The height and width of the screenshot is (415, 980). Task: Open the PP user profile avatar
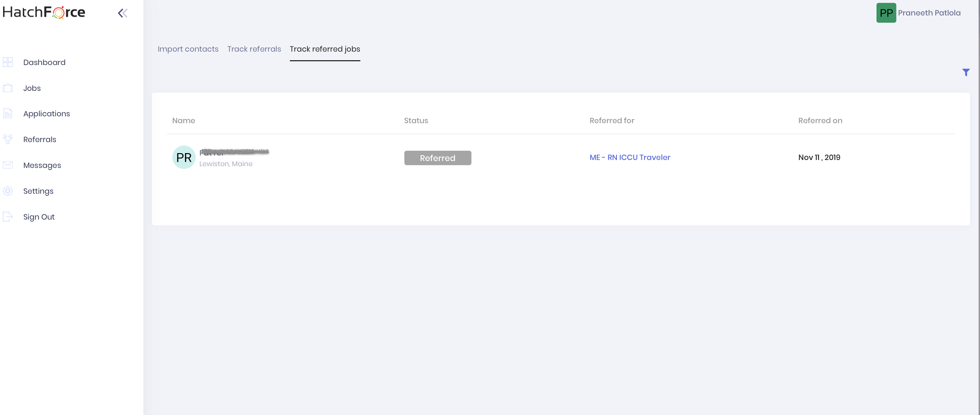pyautogui.click(x=886, y=13)
